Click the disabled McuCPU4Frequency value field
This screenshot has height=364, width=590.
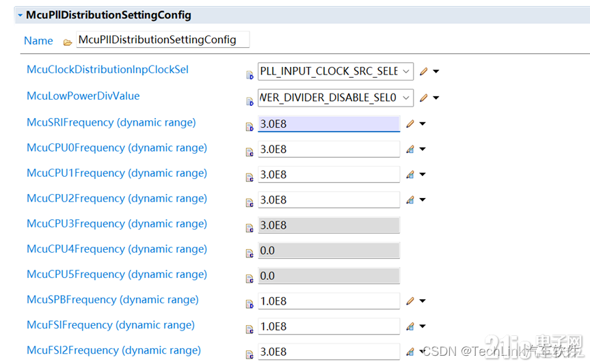(328, 251)
